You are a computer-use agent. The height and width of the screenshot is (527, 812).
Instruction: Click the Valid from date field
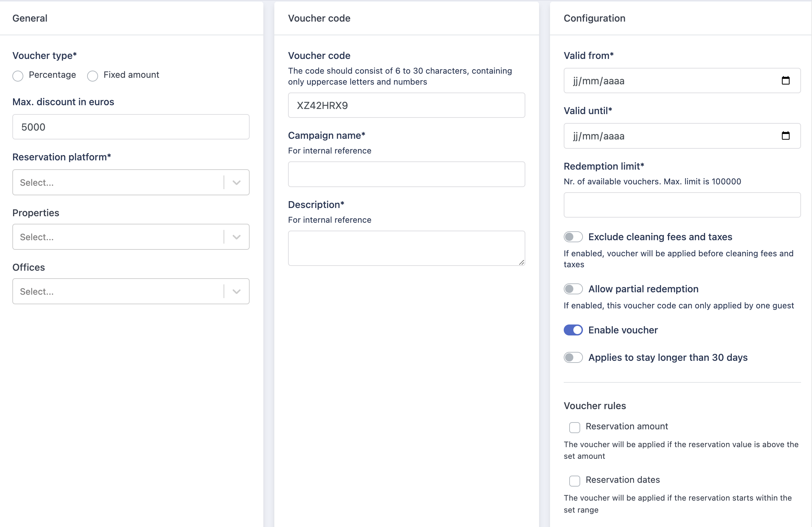669,81
